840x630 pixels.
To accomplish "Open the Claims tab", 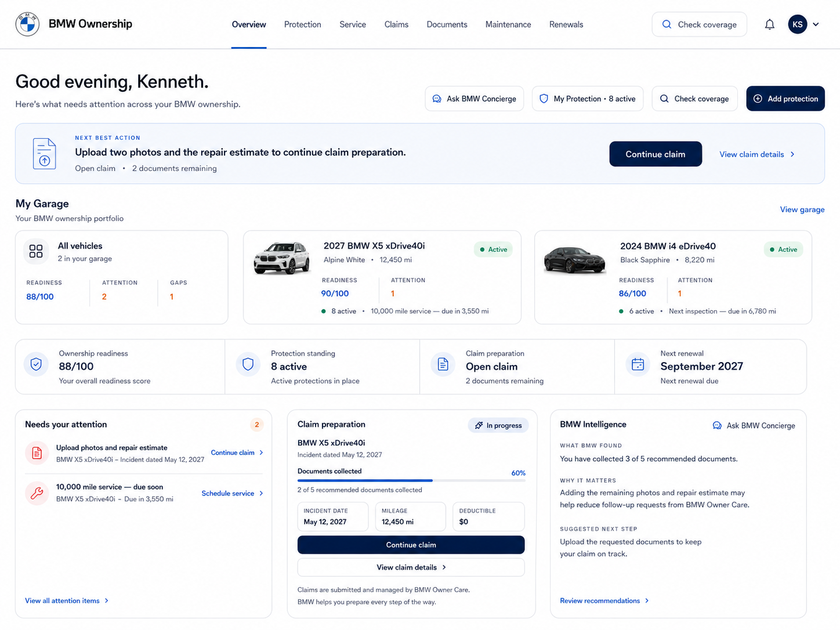I will pos(396,24).
